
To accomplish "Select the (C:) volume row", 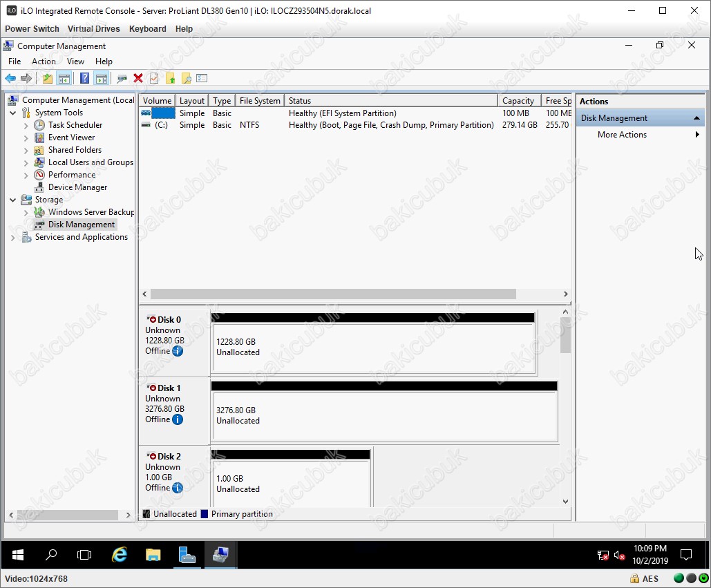I will pos(355,125).
